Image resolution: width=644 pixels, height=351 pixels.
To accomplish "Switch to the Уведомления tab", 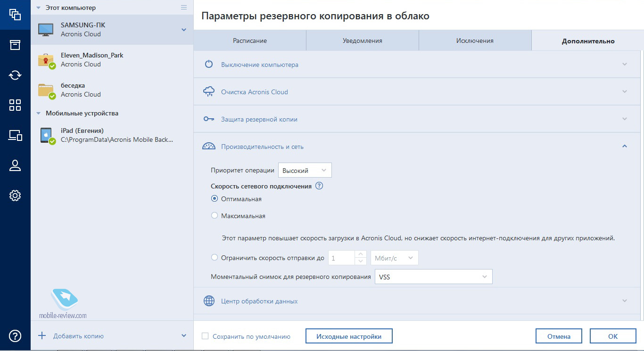I will coord(363,41).
